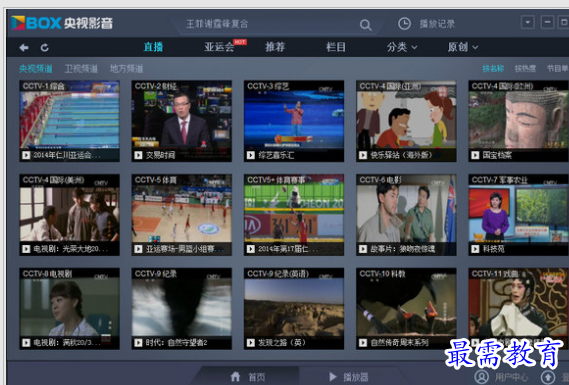This screenshot has height=385, width=569.
Task: Play icon beside 快乐驿站（海外版）
Action: pyautogui.click(x=363, y=155)
